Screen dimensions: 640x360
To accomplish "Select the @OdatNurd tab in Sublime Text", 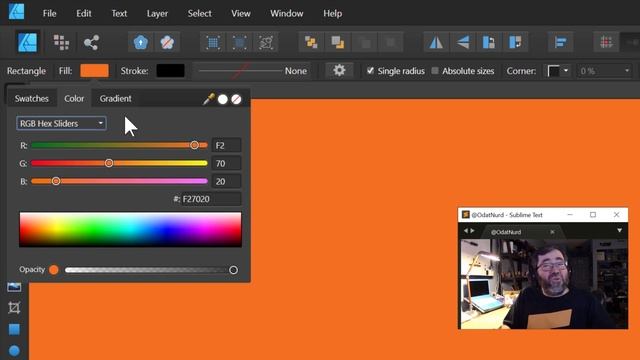I will (506, 232).
